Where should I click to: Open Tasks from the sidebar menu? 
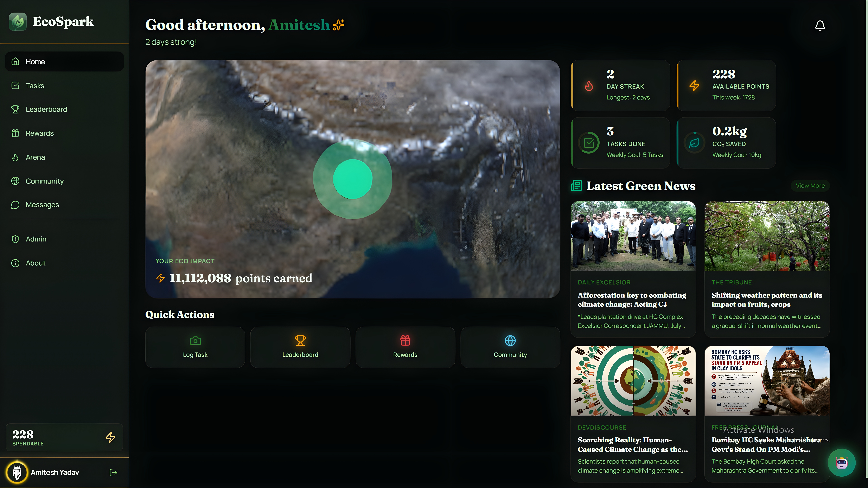coord(64,86)
